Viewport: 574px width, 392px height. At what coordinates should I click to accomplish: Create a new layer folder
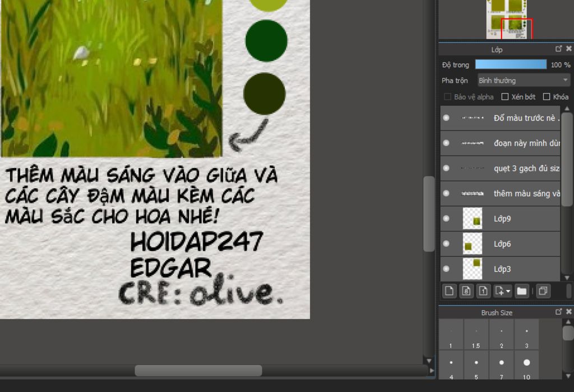tap(522, 291)
